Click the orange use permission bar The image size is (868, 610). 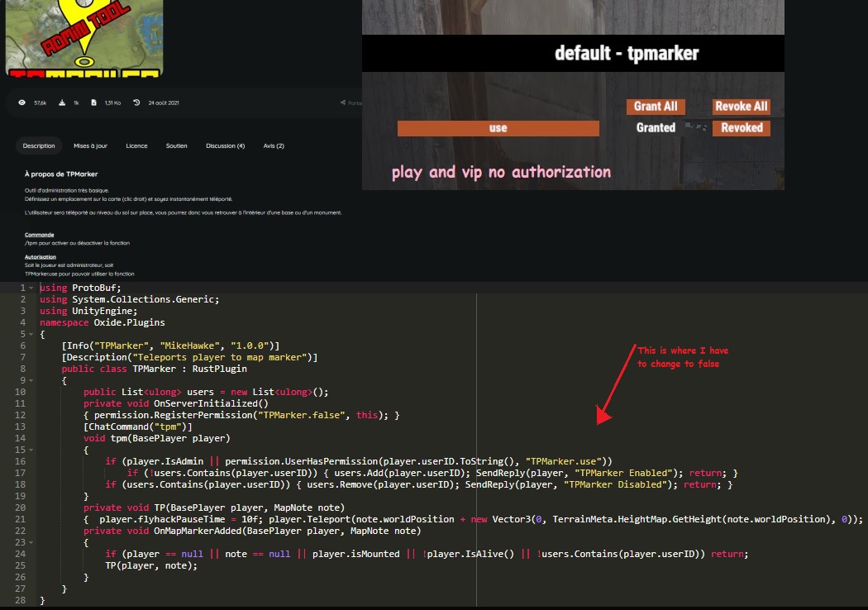click(x=498, y=128)
